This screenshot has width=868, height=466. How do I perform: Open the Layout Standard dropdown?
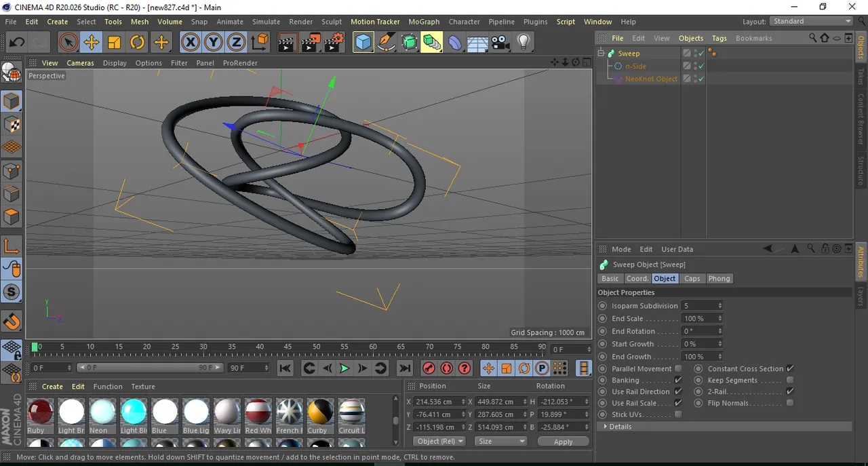(811, 22)
